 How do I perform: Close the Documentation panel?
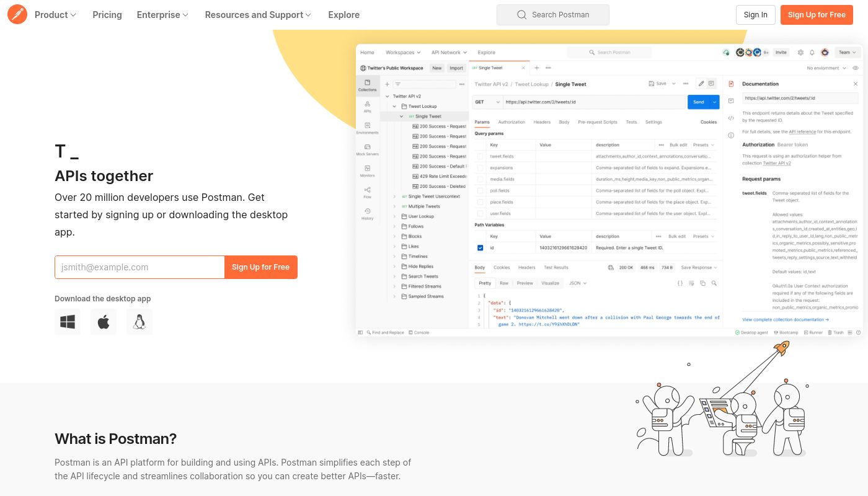click(x=856, y=84)
